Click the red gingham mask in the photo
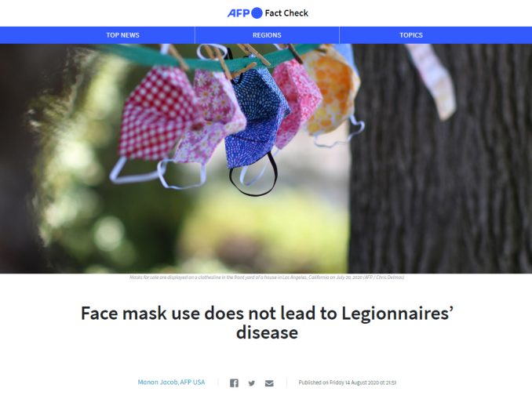Screen dimensions: 532x399 156,114
